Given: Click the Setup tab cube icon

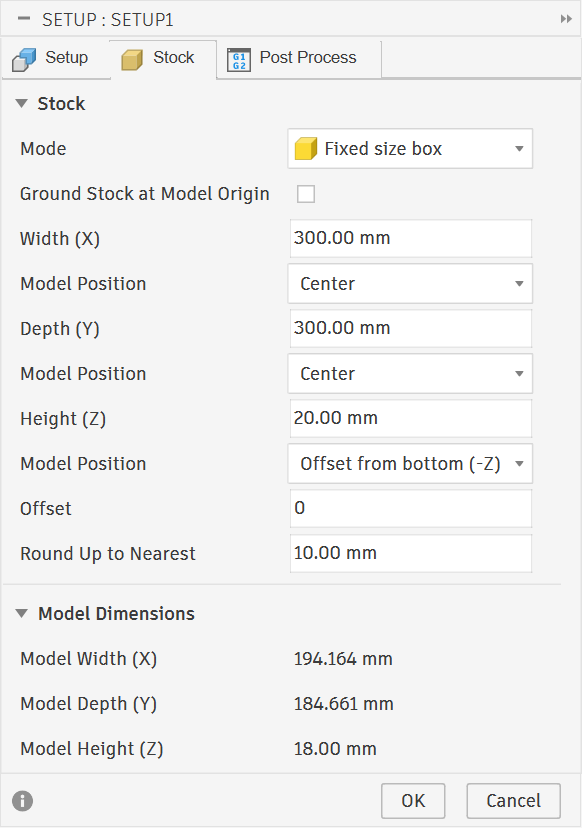Looking at the screenshot, I should pyautogui.click(x=22, y=58).
